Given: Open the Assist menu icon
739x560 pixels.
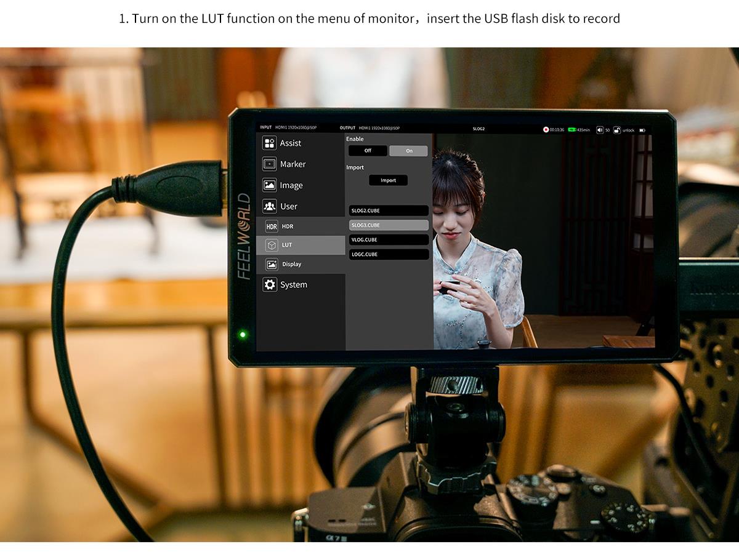Looking at the screenshot, I should 269,143.
